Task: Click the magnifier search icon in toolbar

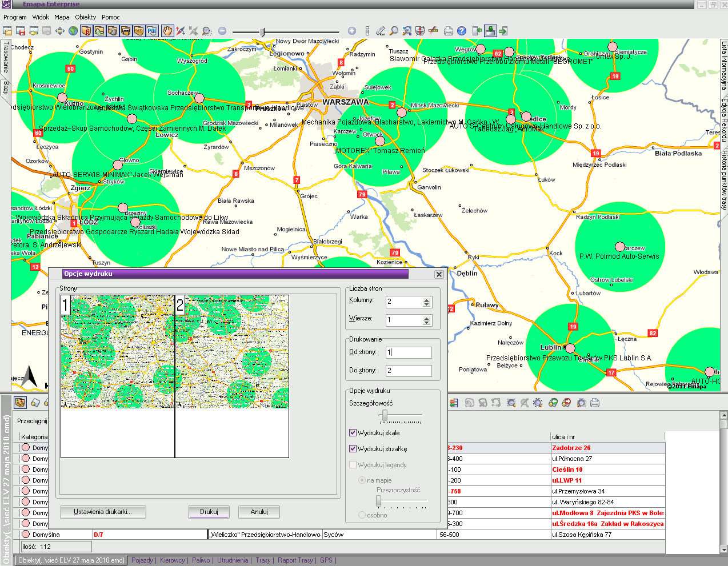Action: point(394,31)
